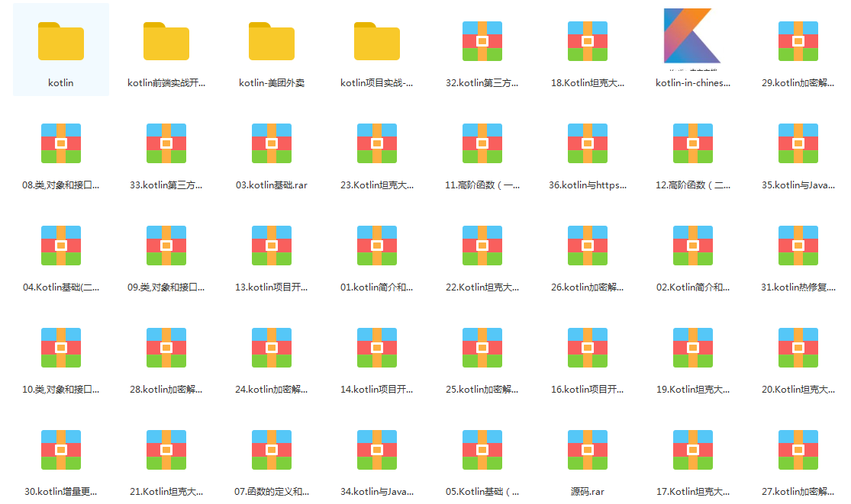851x504 pixels.
Task: Click the 10.类,对象和接口... archive icon
Action: [61, 348]
